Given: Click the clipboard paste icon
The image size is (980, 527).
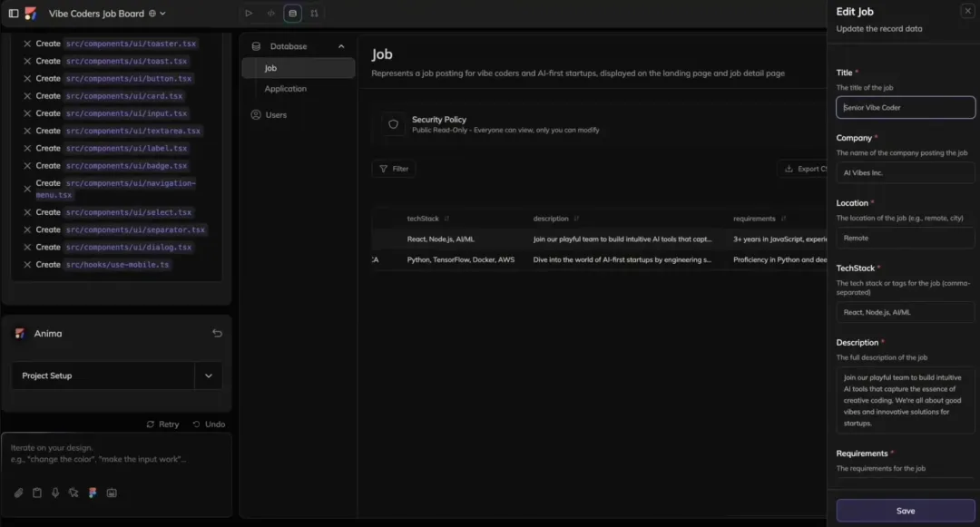Looking at the screenshot, I should click(37, 493).
